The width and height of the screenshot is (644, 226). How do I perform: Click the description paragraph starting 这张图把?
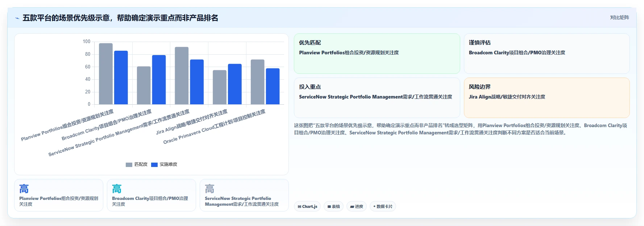(461, 129)
